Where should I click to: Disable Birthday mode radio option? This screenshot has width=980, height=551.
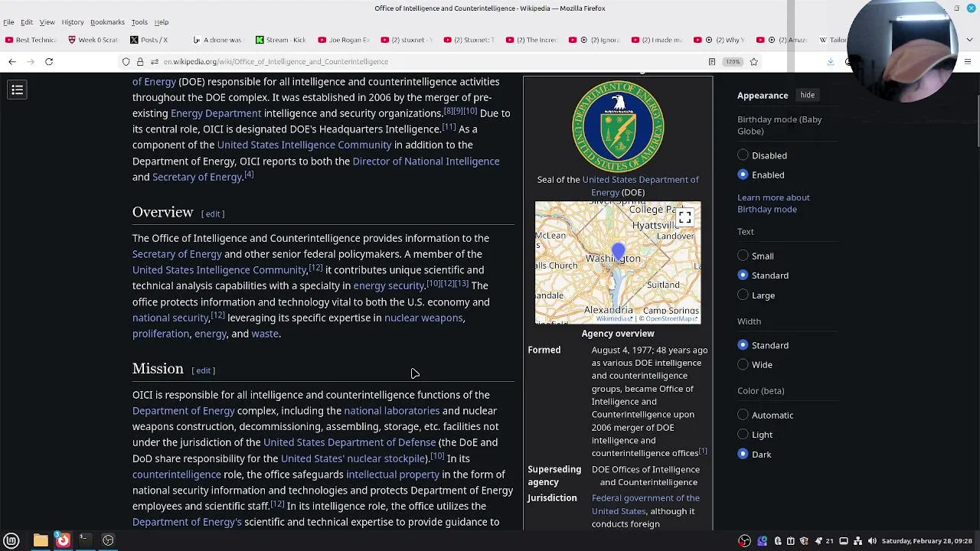tap(743, 155)
